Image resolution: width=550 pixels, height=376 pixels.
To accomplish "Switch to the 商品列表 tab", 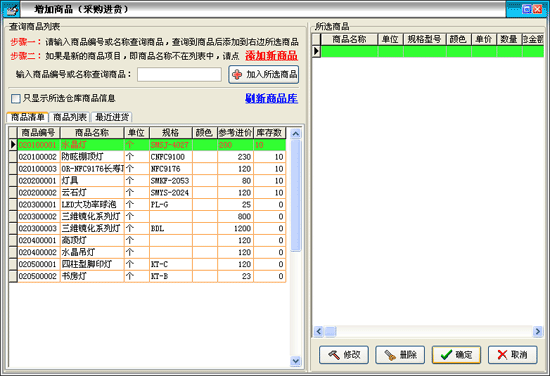I will [70, 117].
